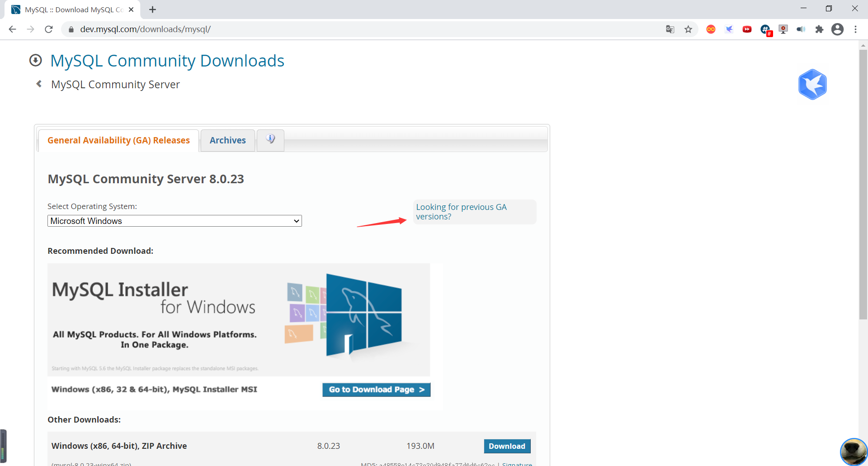The width and height of the screenshot is (868, 466).
Task: Expand the Select Operating System dropdown
Action: (175, 221)
